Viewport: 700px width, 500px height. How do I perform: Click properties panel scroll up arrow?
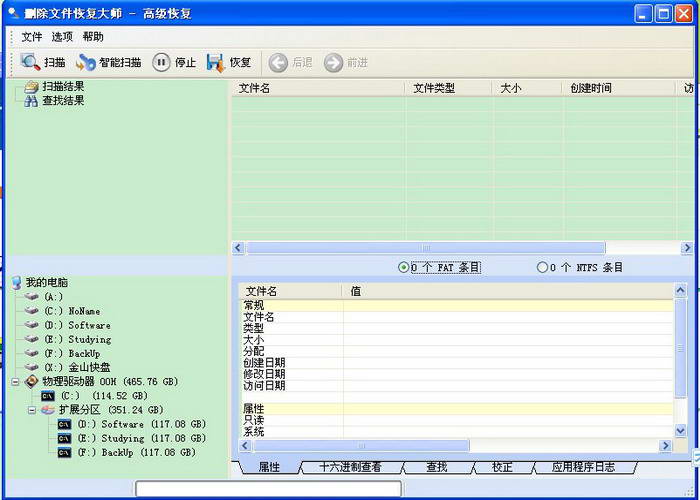pos(680,291)
